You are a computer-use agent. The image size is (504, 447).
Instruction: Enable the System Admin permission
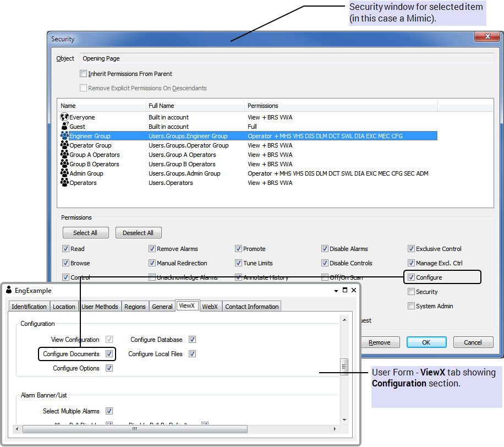(x=411, y=306)
